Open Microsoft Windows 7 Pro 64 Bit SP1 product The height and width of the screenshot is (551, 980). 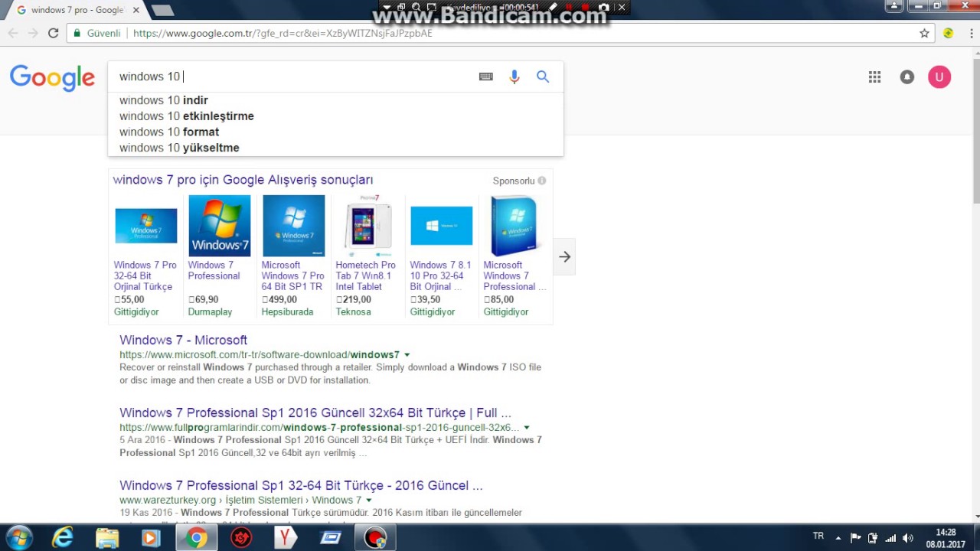[293, 275]
